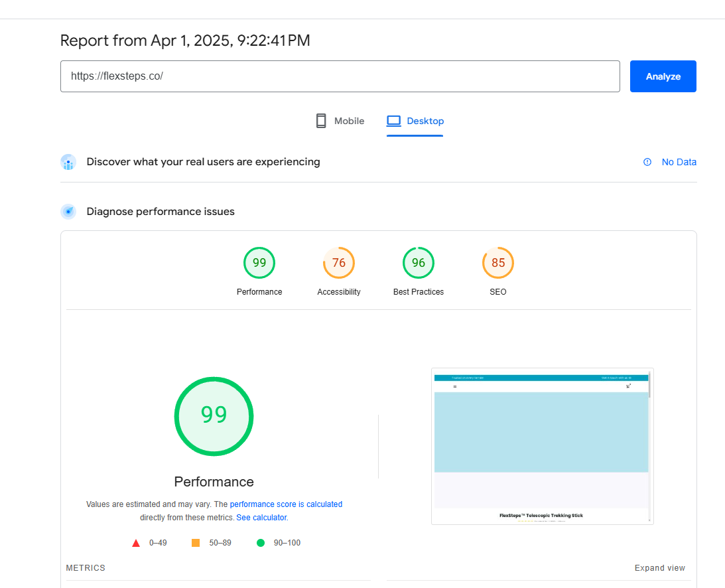The height and width of the screenshot is (588, 725).
Task: Click the Diagnose performance issues icon
Action: 68,212
